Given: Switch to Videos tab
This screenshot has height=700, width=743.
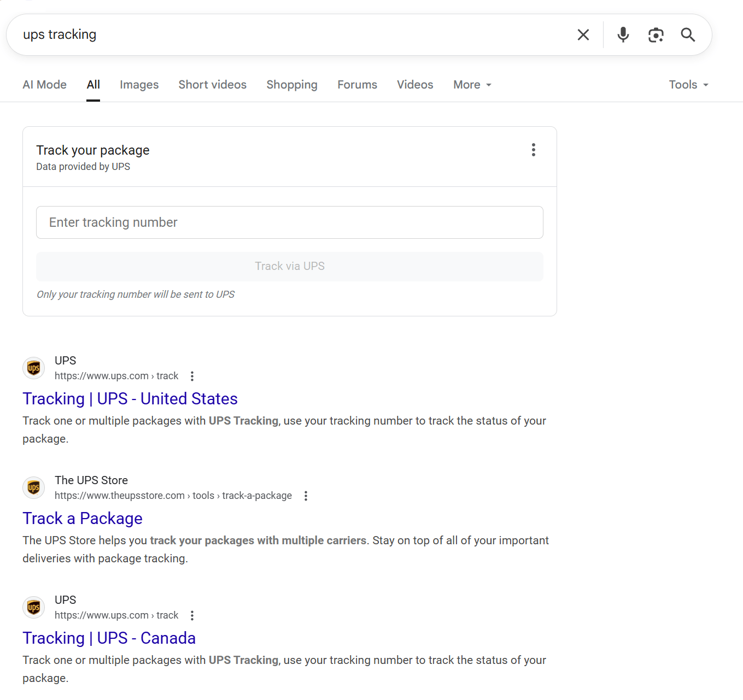Looking at the screenshot, I should (415, 85).
